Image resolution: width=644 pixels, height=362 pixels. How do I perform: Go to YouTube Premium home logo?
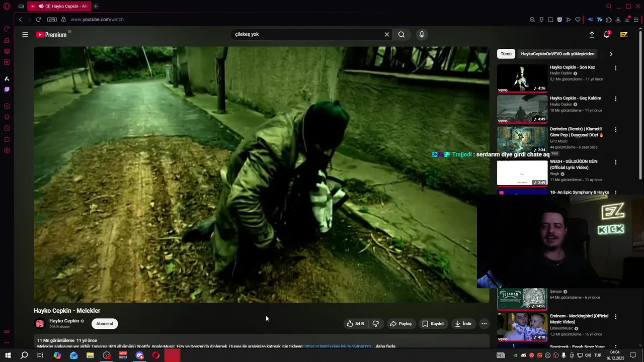(51, 35)
